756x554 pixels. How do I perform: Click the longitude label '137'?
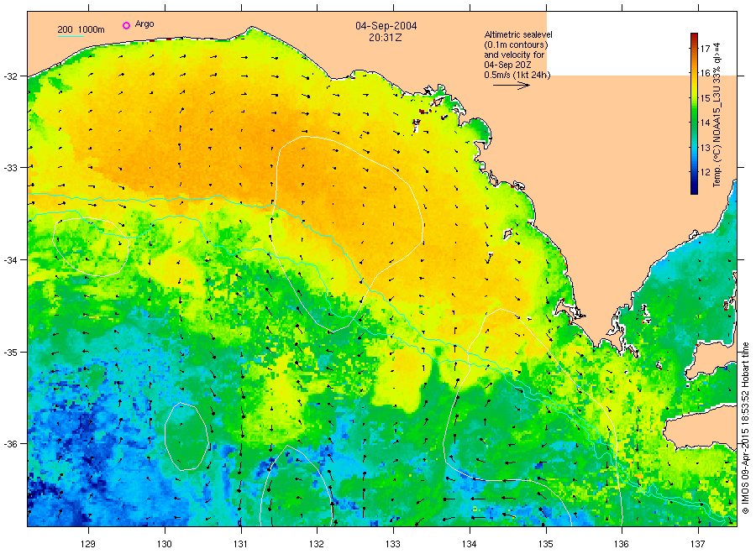click(698, 544)
